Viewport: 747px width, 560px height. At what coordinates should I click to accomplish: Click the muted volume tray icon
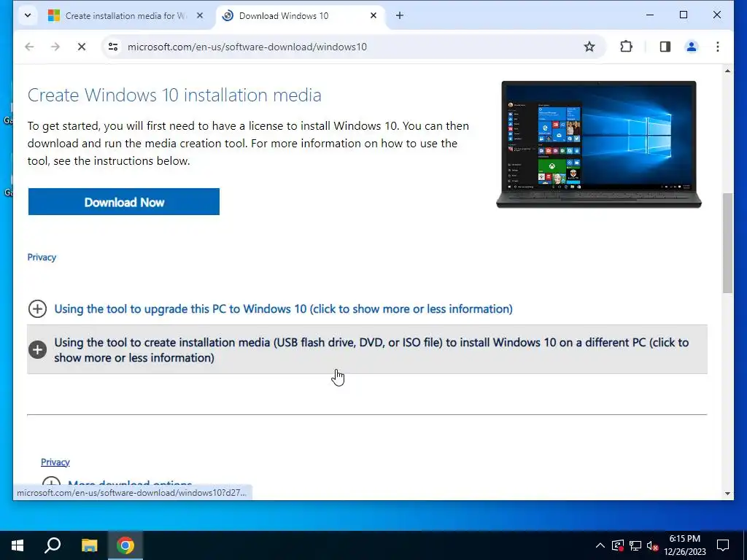652,545
